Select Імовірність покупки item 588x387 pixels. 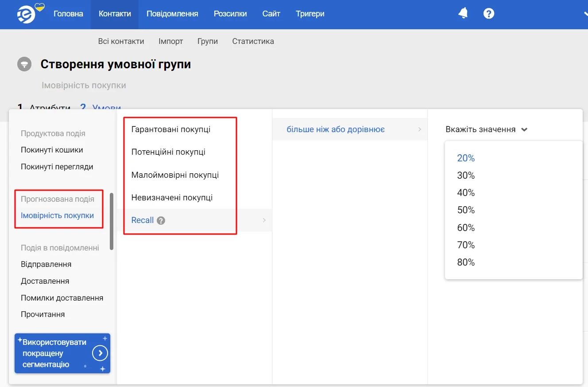[57, 215]
